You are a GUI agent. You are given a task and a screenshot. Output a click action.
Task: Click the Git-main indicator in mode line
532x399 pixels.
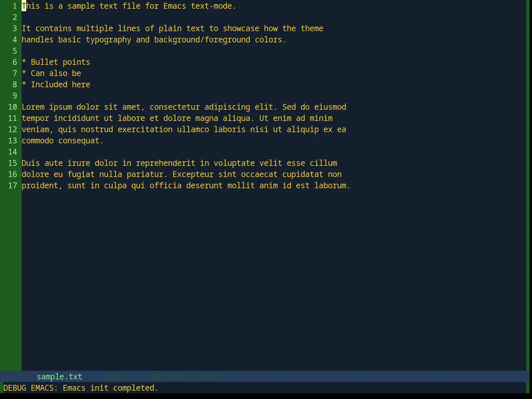[x=169, y=377]
